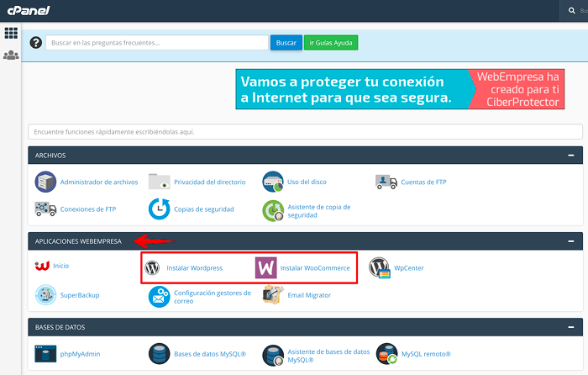Screen dimensions: 588x375
Task: Open Privacidad del directorio folder icon
Action: point(159,182)
